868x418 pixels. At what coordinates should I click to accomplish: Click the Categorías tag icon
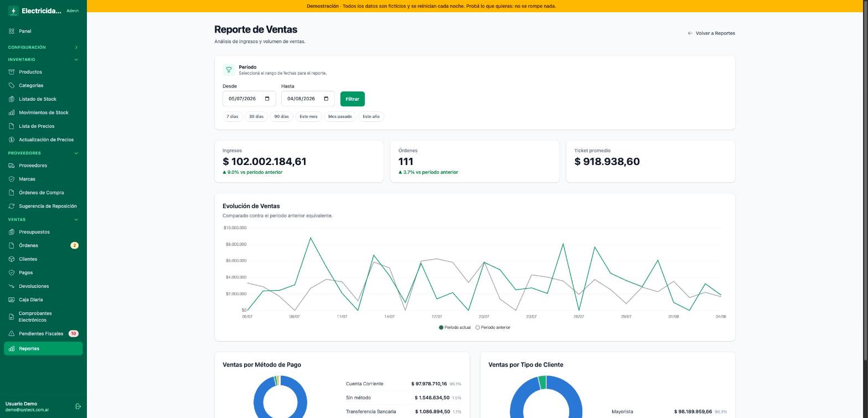pyautogui.click(x=11, y=85)
